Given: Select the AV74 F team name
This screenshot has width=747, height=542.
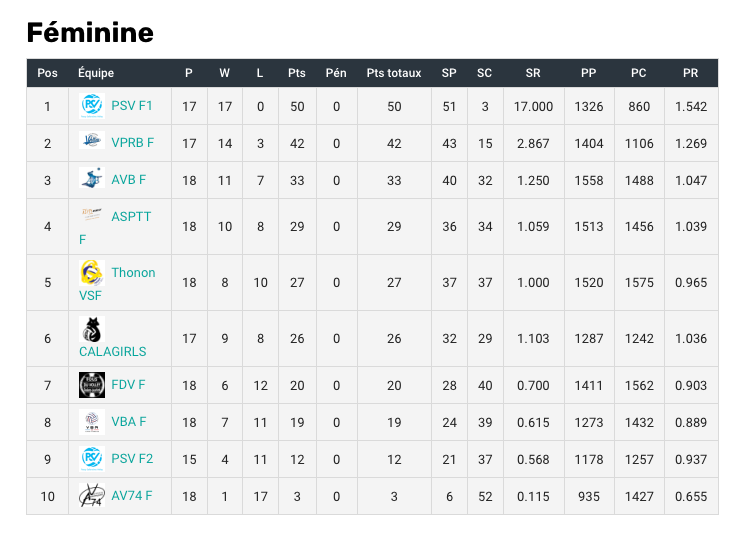Looking at the screenshot, I should (132, 496).
